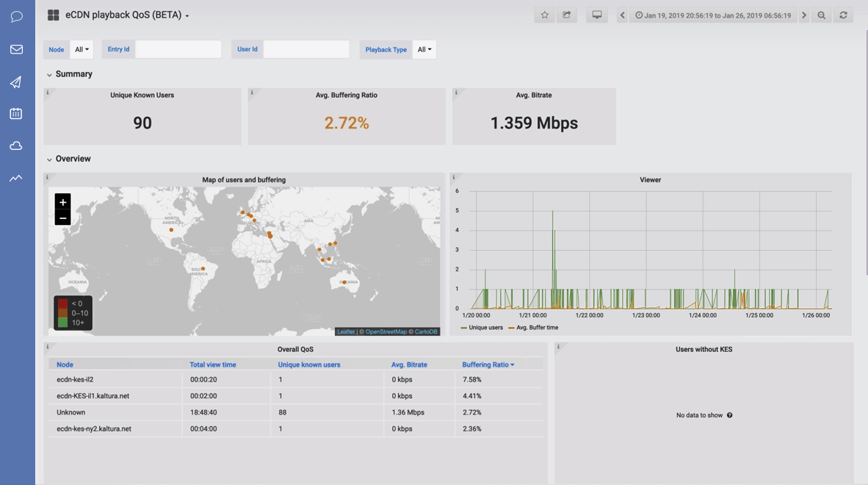Open the calendar icon in the sidebar
This screenshot has width=868, height=485.
point(15,114)
